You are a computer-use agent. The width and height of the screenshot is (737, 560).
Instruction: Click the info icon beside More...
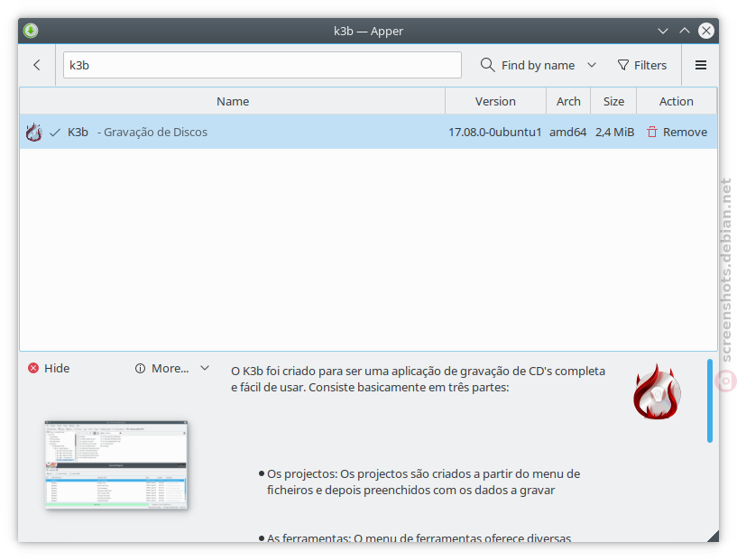tap(140, 368)
